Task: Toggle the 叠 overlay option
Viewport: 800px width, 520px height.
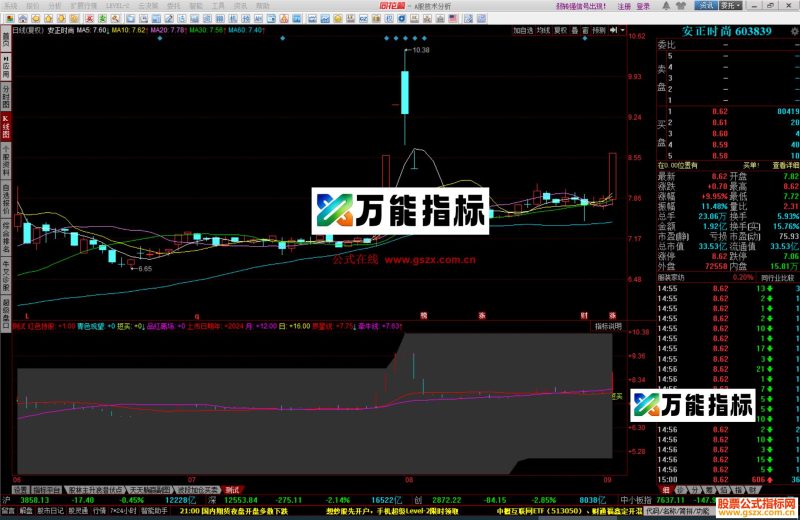Action: coord(574,31)
